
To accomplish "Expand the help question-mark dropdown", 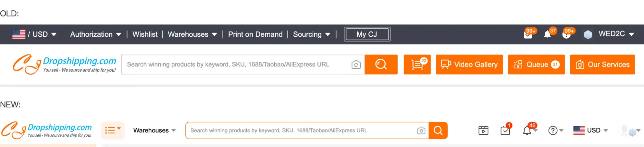I will pos(555,131).
